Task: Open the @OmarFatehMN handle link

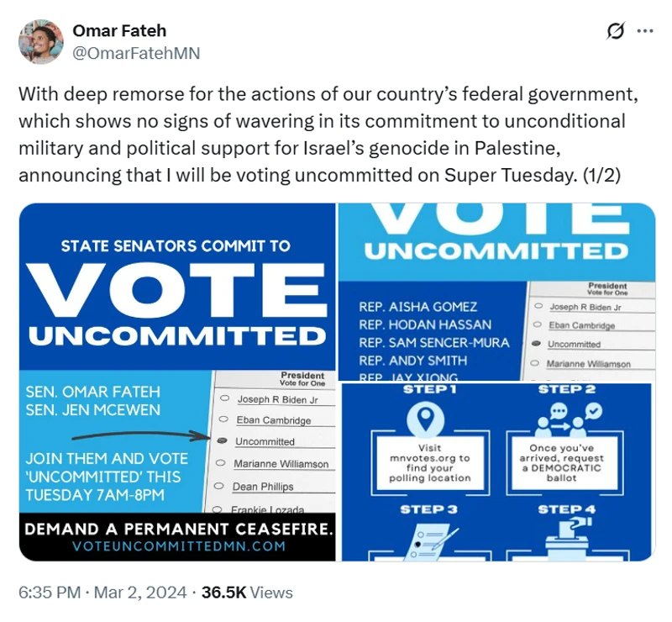Action: tap(136, 52)
